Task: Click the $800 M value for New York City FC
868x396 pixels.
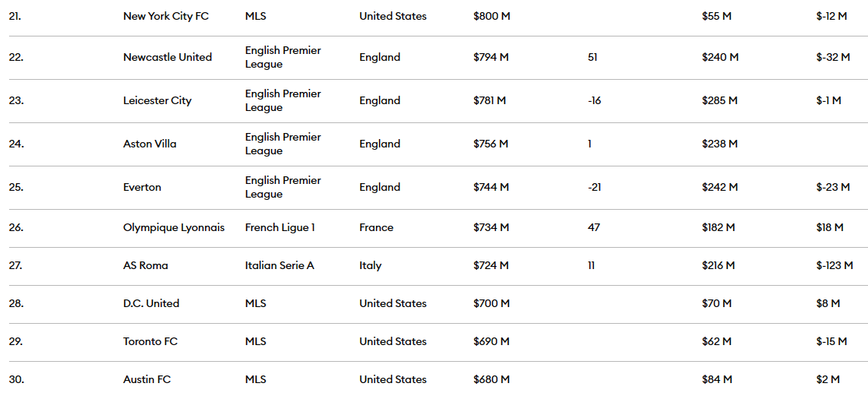Action: [491, 16]
